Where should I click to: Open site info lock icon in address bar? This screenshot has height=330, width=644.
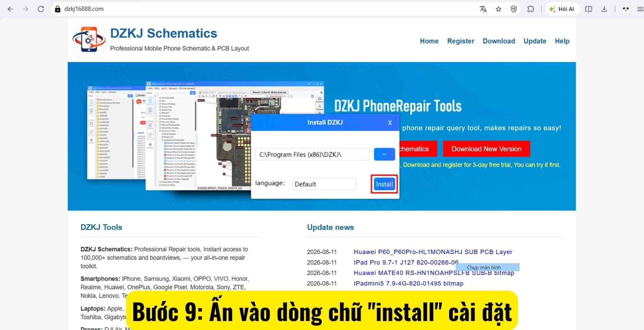pyautogui.click(x=57, y=9)
